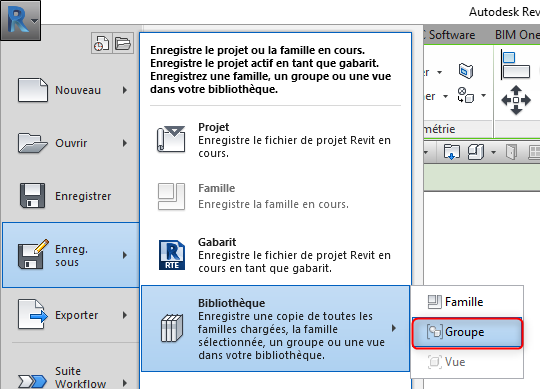540x389 pixels.
Task: Click the Exporter arrow page icon
Action: tap(33, 314)
